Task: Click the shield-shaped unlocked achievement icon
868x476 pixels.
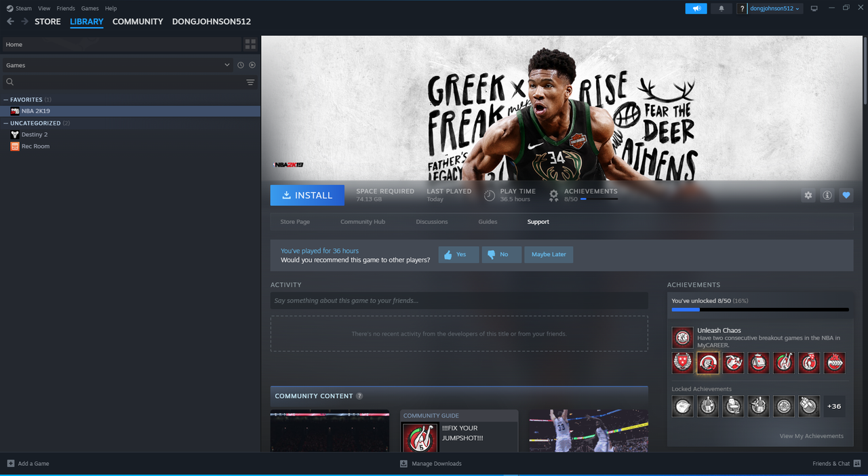Action: pos(683,363)
